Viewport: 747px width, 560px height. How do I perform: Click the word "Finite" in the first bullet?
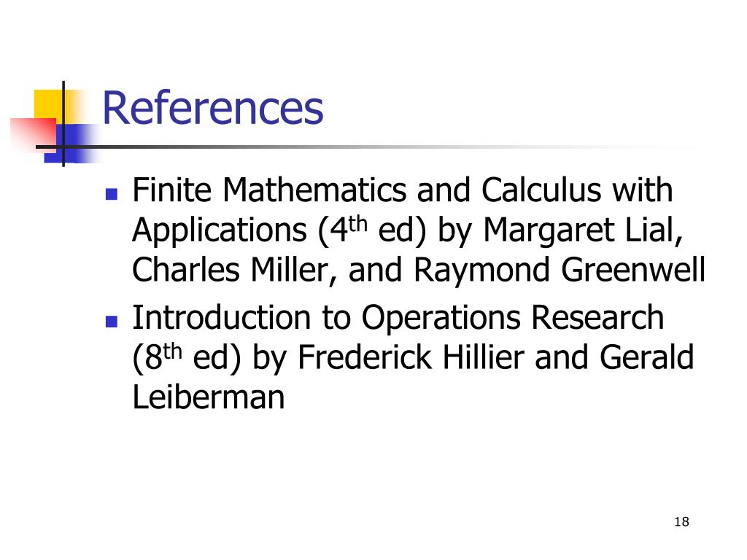[x=171, y=190]
